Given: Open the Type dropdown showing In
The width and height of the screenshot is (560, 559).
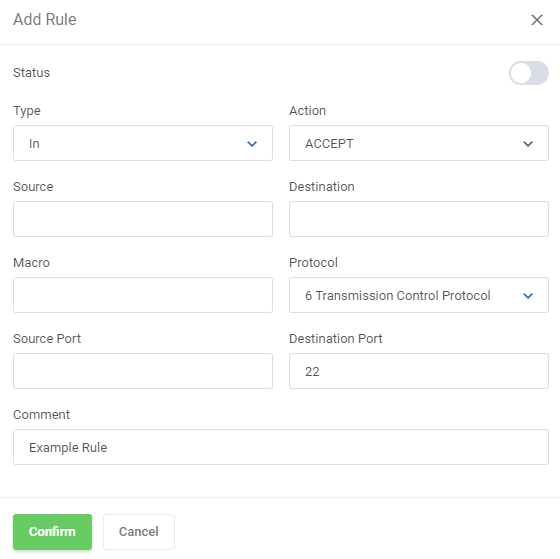Looking at the screenshot, I should click(143, 143).
